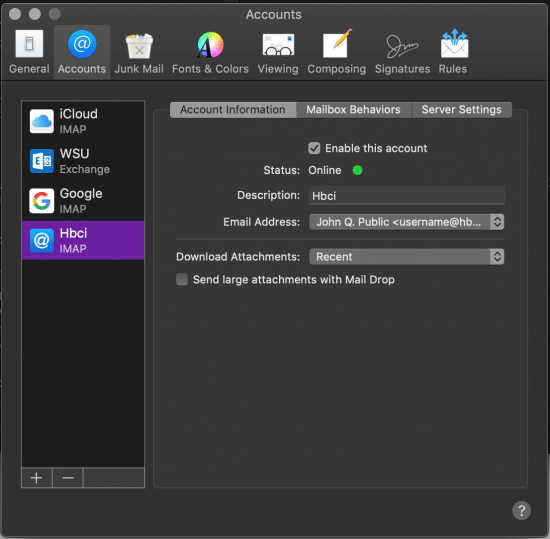Switch to Mailbox Behaviors tab

(x=354, y=110)
